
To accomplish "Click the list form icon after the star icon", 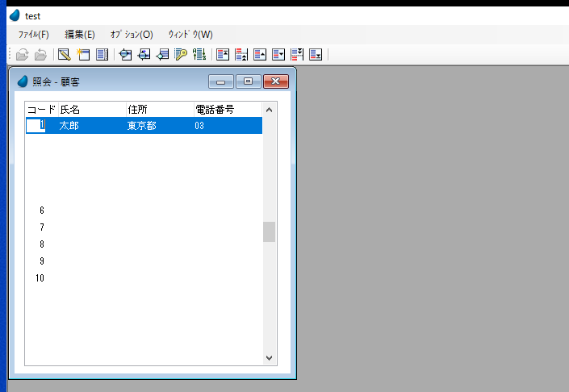I will pos(102,55).
